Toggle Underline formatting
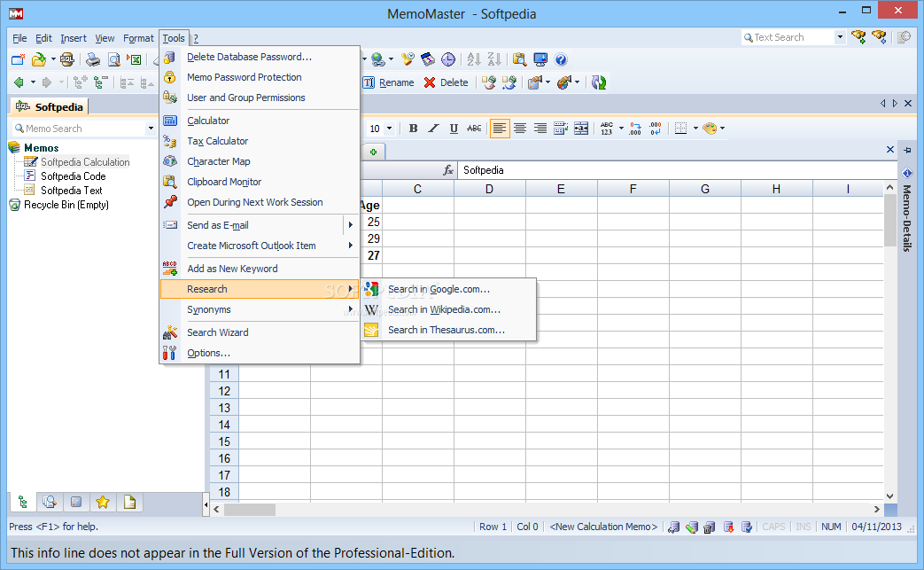Screen dimensions: 924x570 coord(454,129)
